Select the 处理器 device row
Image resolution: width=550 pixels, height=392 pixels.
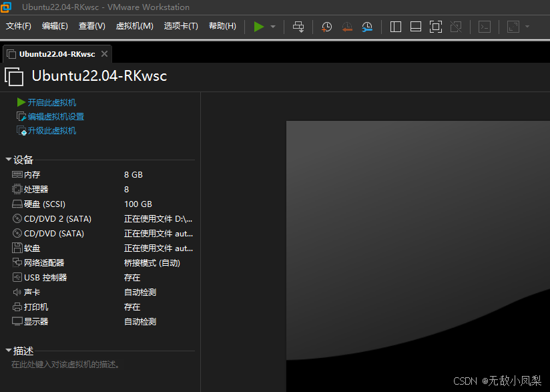pyautogui.click(x=102, y=190)
